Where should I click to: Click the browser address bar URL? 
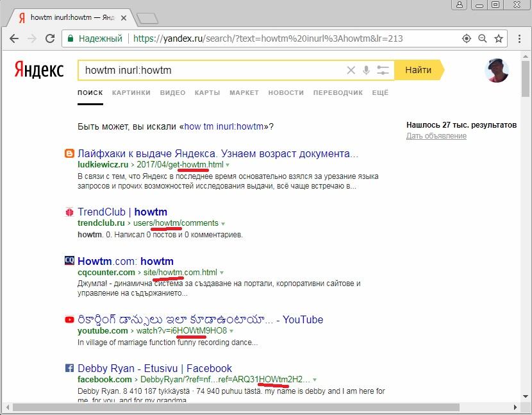[268, 38]
